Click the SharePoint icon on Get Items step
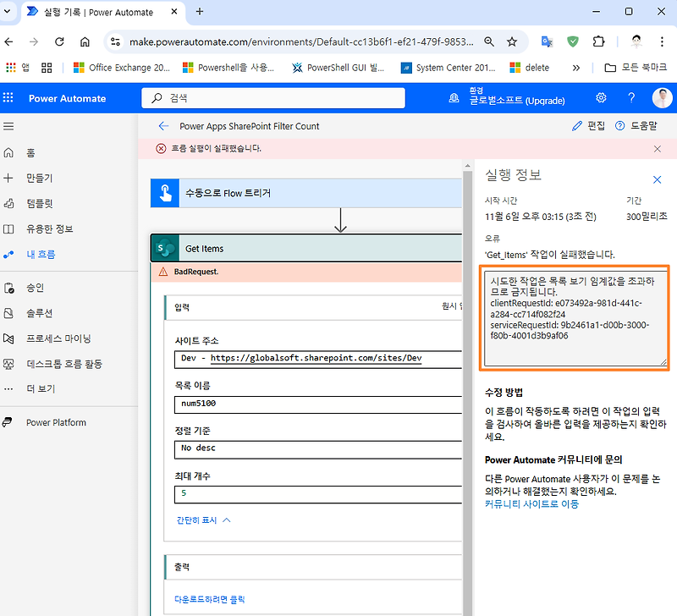Screen dimensions: 677x616 pos(164,247)
